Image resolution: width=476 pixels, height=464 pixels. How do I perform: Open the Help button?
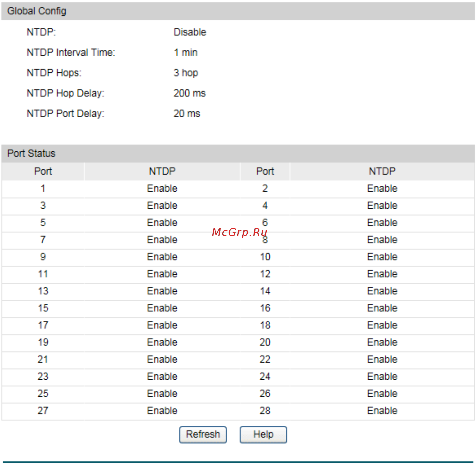coord(263,435)
